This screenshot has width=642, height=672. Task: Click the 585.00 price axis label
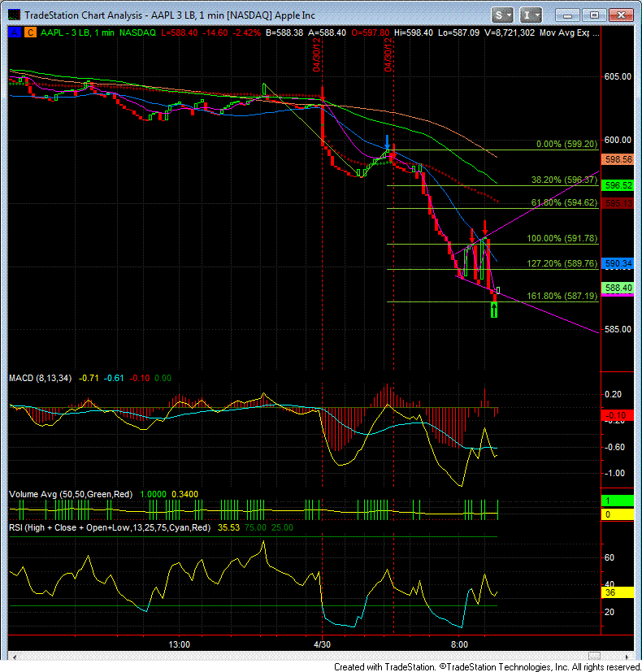pyautogui.click(x=618, y=330)
